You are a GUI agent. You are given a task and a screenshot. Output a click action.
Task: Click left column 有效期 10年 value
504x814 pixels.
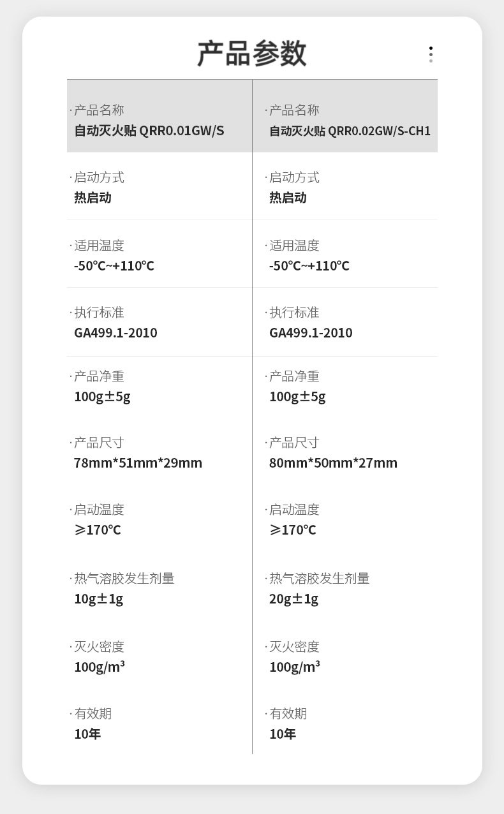(x=87, y=734)
